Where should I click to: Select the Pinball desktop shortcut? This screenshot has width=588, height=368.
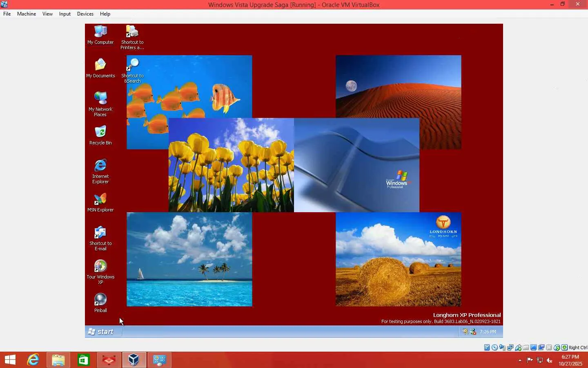tap(100, 303)
